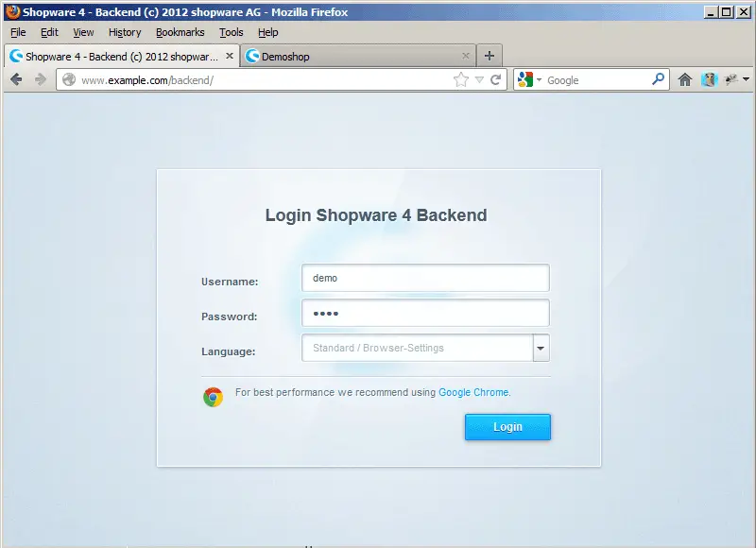Minimize the Firefox window
The width and height of the screenshot is (756, 548).
pyautogui.click(x=710, y=12)
